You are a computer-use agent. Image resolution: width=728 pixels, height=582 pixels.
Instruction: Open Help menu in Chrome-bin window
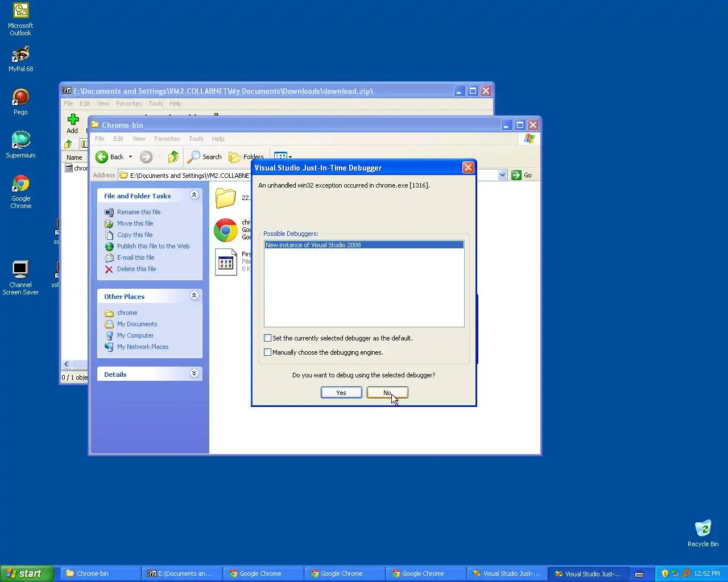tap(218, 139)
